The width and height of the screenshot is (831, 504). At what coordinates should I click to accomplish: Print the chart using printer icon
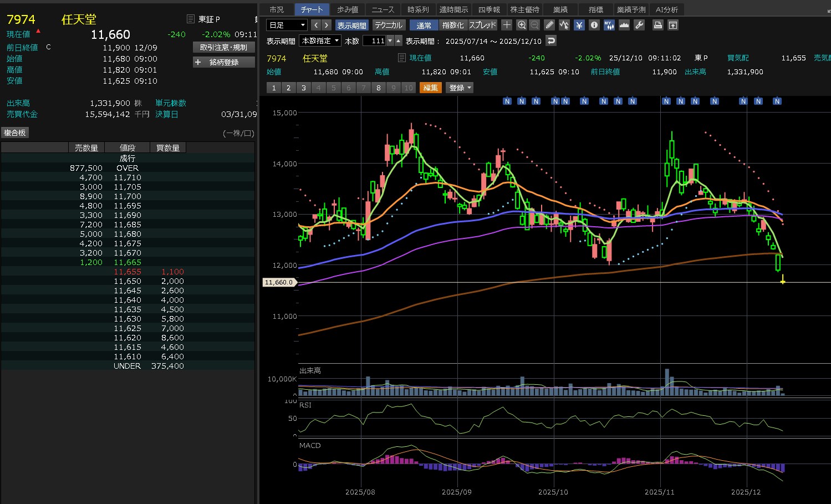(657, 25)
